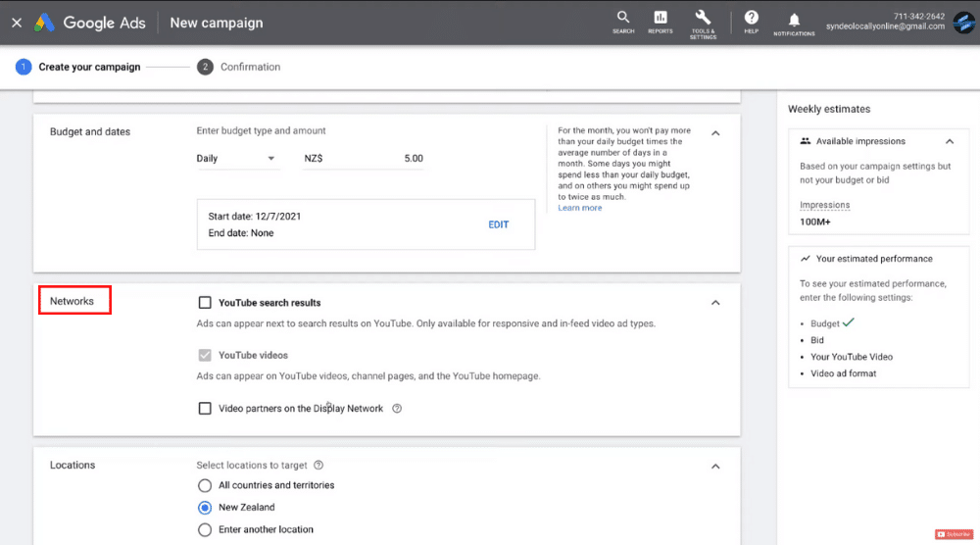This screenshot has height=545, width=980.
Task: Click the 100M+ impressions value
Action: click(815, 222)
